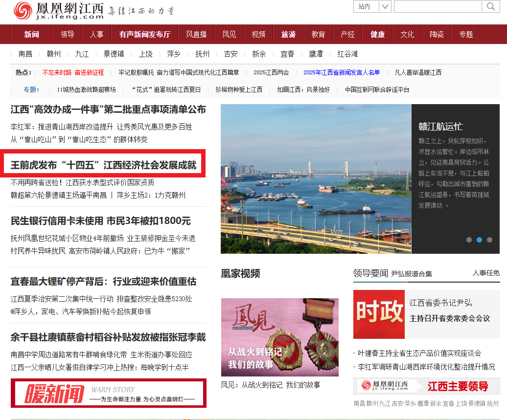This screenshot has height=420, width=507.
Task: Select city link 南昌
Action: point(25,54)
